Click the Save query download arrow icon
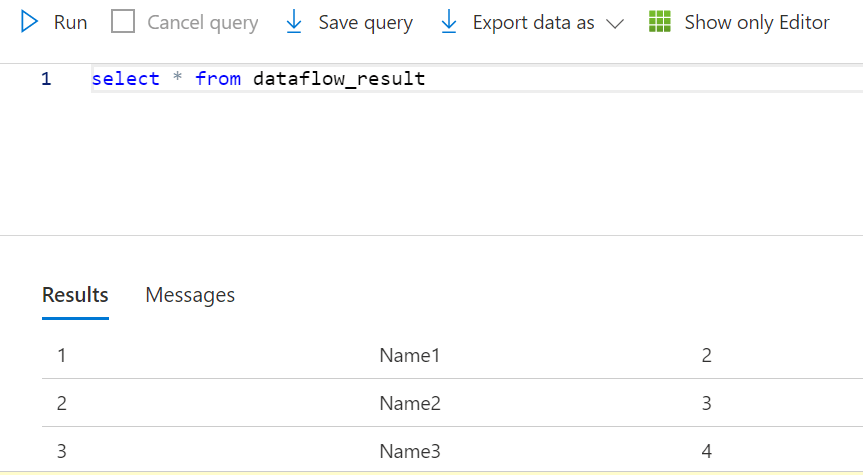 point(294,22)
